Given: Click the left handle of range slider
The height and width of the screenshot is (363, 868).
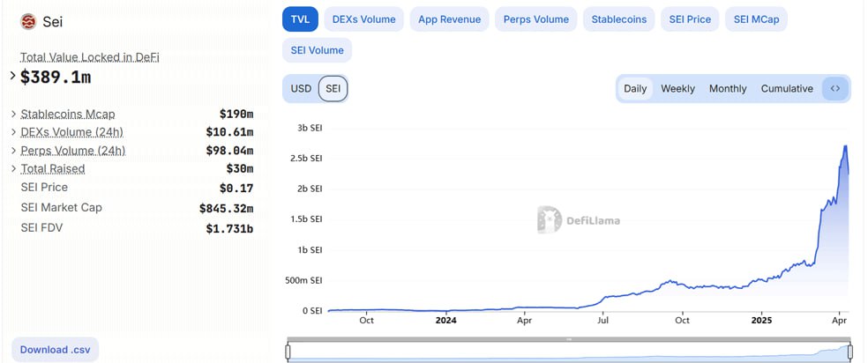Looking at the screenshot, I should [288, 352].
